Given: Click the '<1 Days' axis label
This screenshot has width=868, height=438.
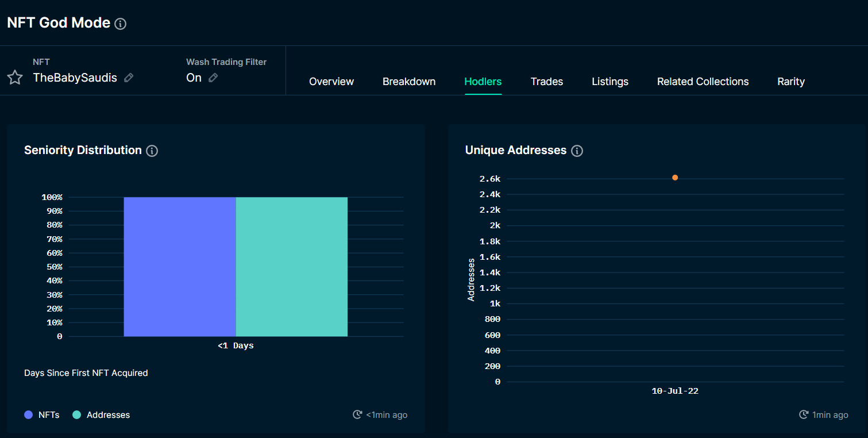Looking at the screenshot, I should (236, 346).
